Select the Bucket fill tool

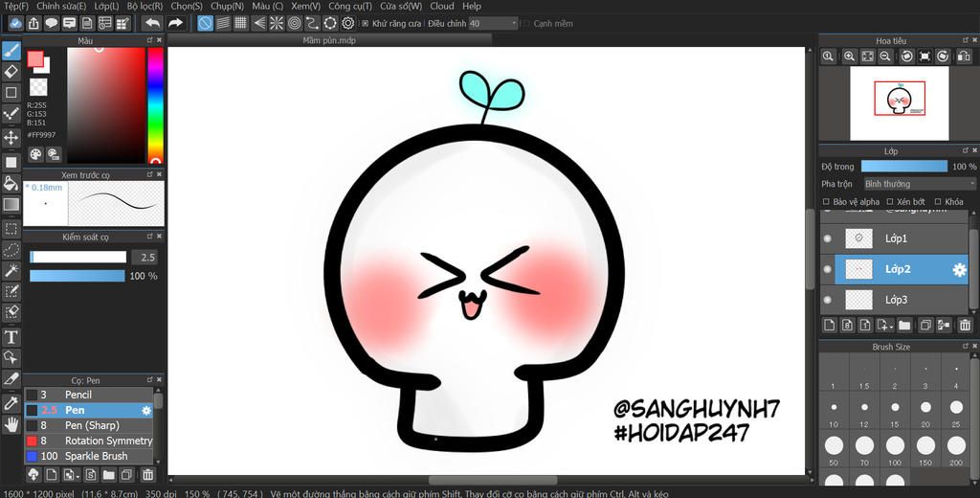[11, 183]
